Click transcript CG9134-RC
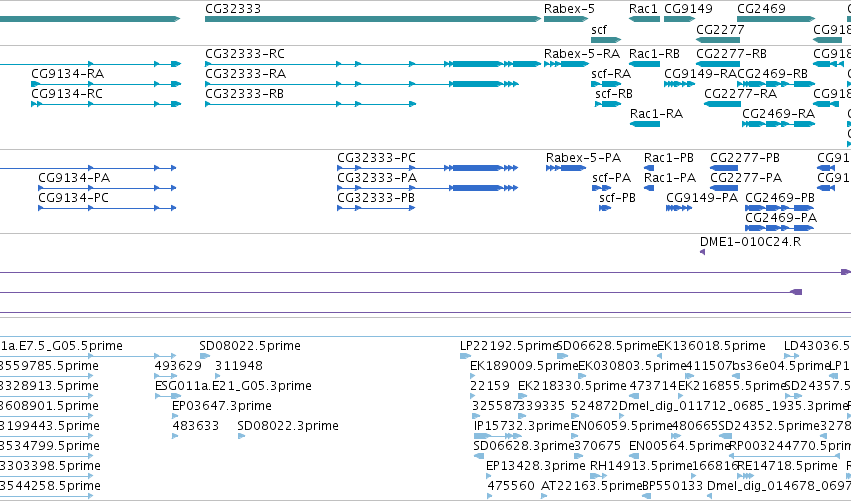851x501 pixels. pyautogui.click(x=106, y=104)
